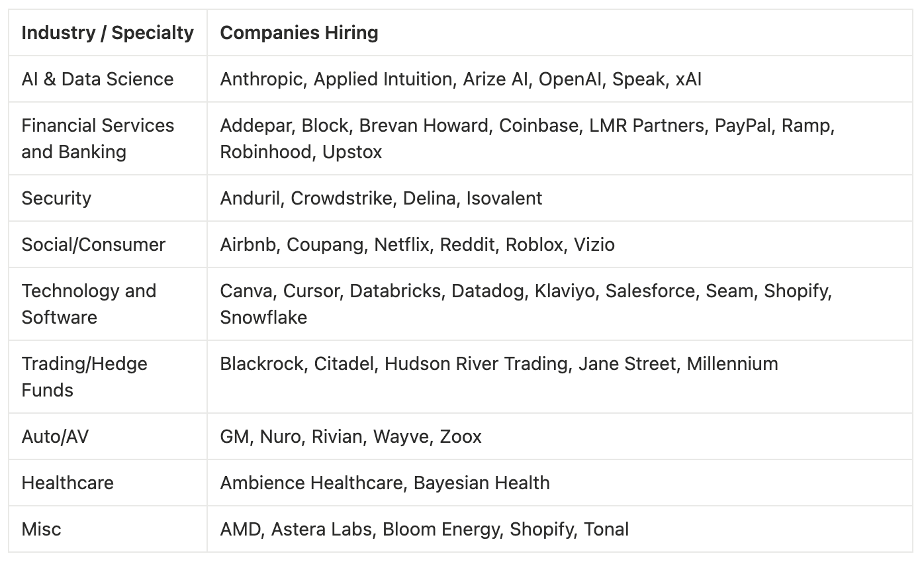Select the cell with Anduril and Crowdstrike
924x564 pixels.
tap(381, 199)
